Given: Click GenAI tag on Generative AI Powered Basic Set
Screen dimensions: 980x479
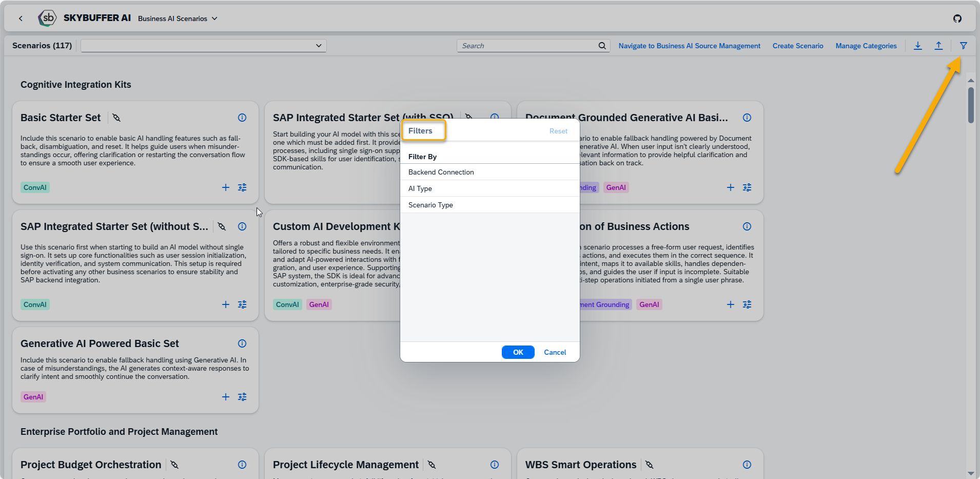Looking at the screenshot, I should 33,397.
